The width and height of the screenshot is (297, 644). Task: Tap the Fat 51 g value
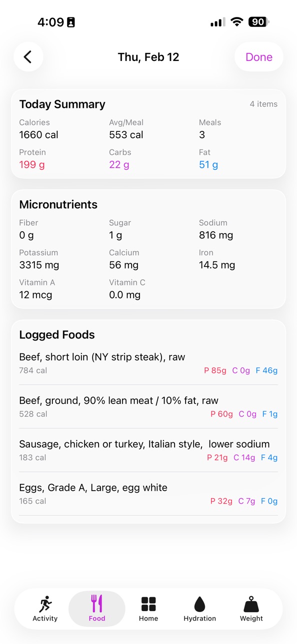point(208,165)
